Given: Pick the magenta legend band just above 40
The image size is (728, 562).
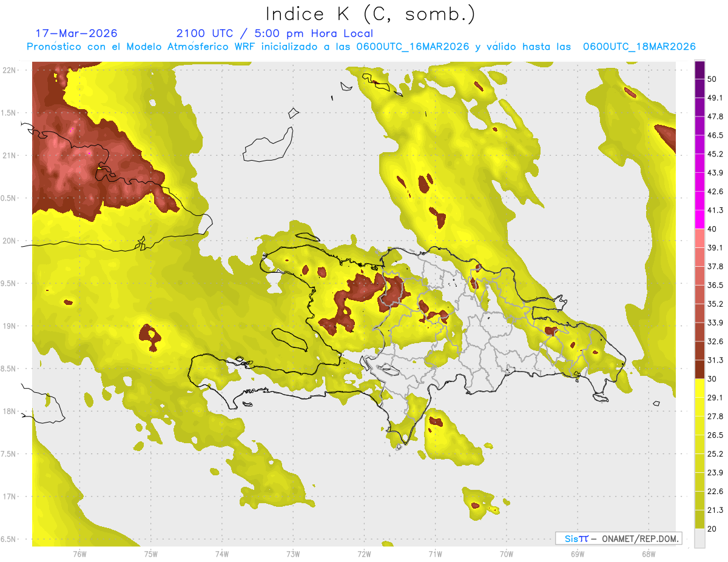Looking at the screenshot, I should tap(699, 219).
